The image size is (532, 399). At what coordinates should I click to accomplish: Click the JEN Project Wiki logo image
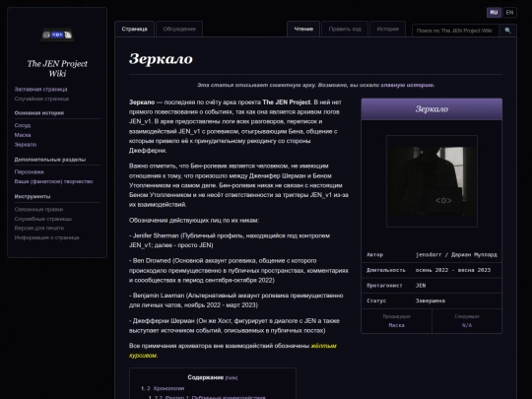[x=57, y=34]
